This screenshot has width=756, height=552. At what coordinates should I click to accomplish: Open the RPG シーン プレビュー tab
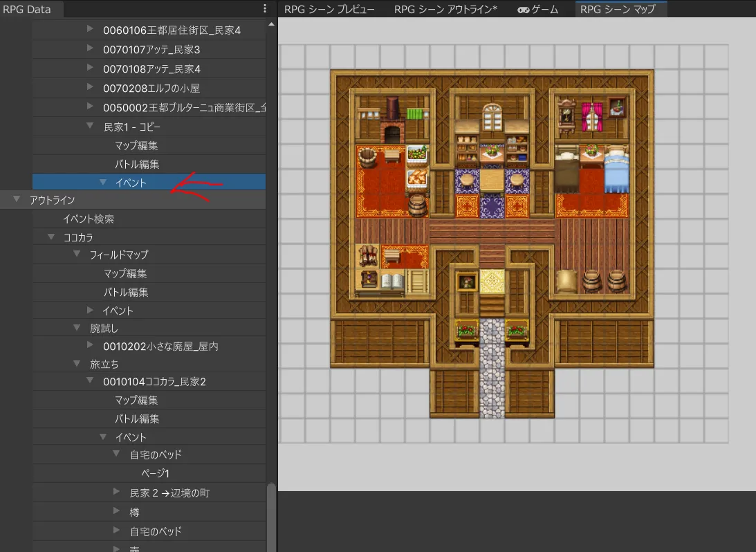point(329,10)
